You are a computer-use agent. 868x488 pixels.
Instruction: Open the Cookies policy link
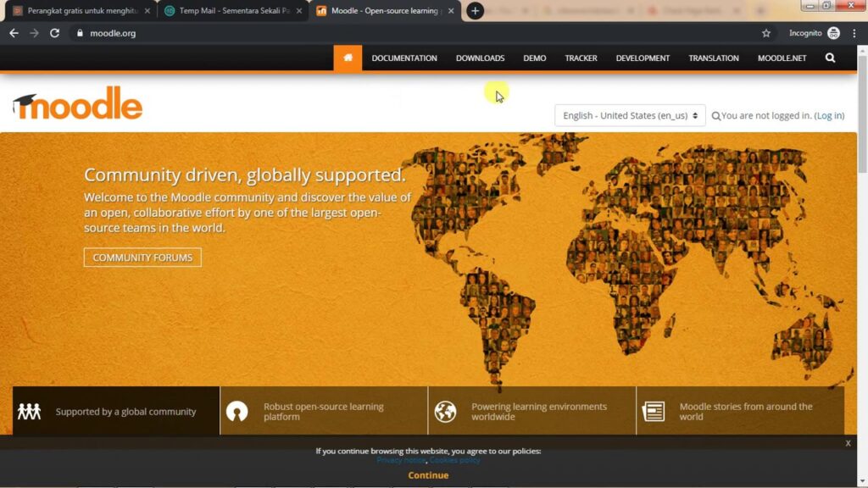pos(454,460)
